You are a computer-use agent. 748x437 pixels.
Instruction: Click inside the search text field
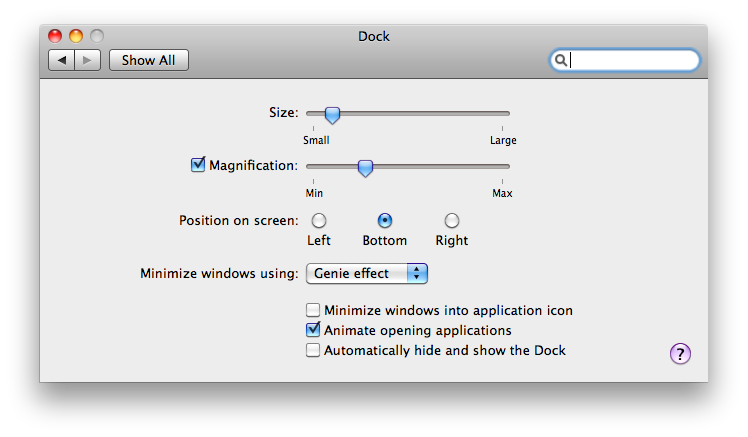(632, 61)
